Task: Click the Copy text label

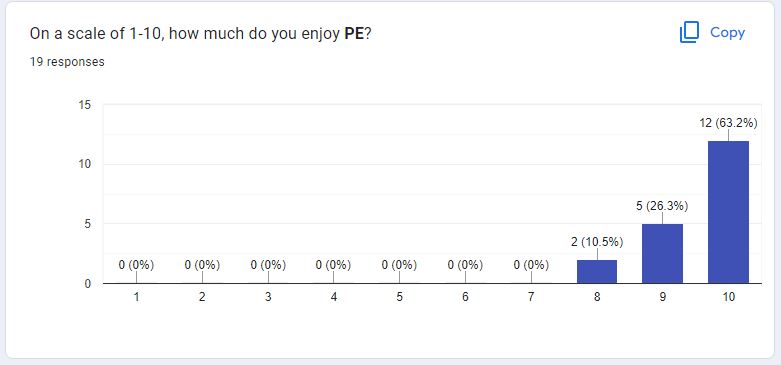Action: (727, 32)
